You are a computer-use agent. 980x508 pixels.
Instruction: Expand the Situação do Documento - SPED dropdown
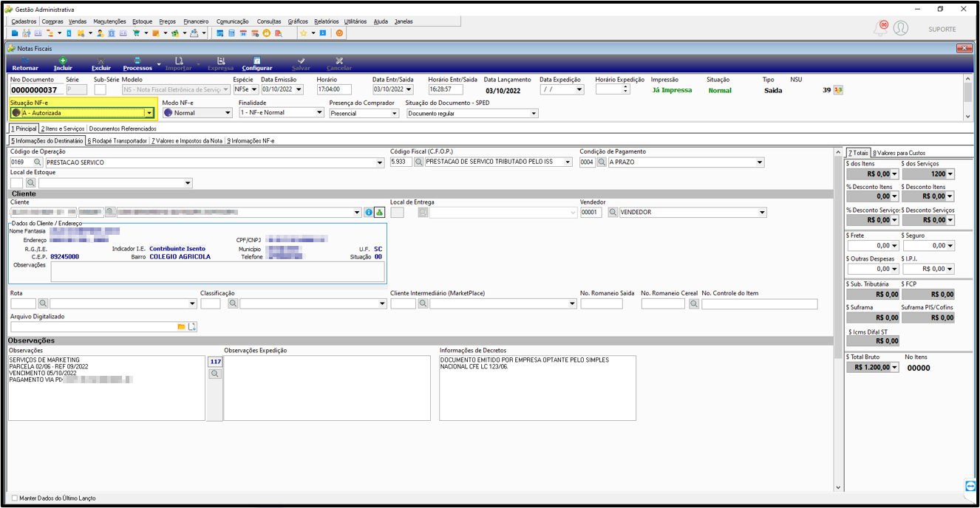click(534, 114)
